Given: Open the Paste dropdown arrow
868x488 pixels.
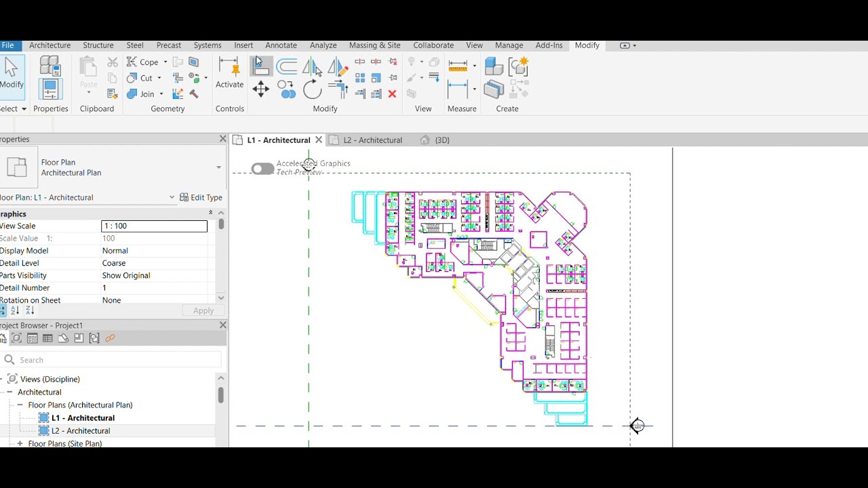Looking at the screenshot, I should [x=89, y=93].
